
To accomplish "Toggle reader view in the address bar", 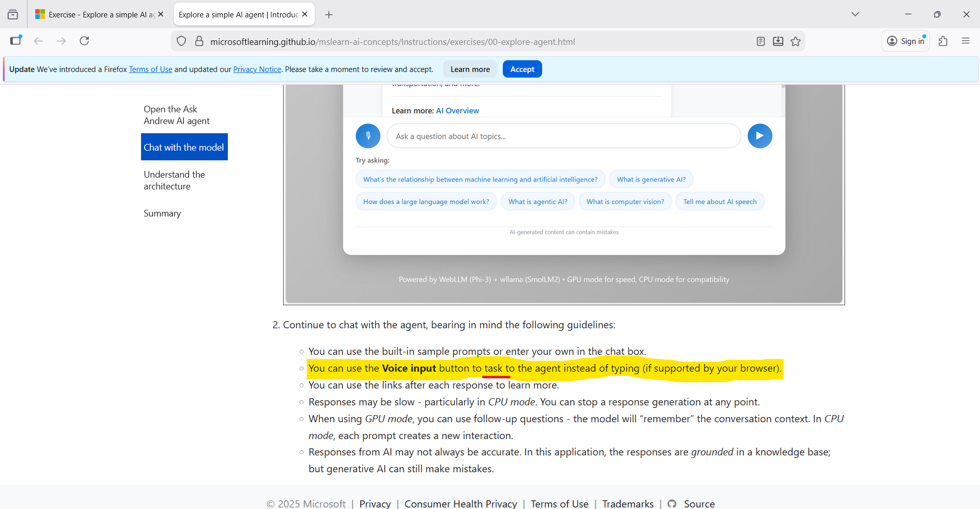I will coord(761,41).
